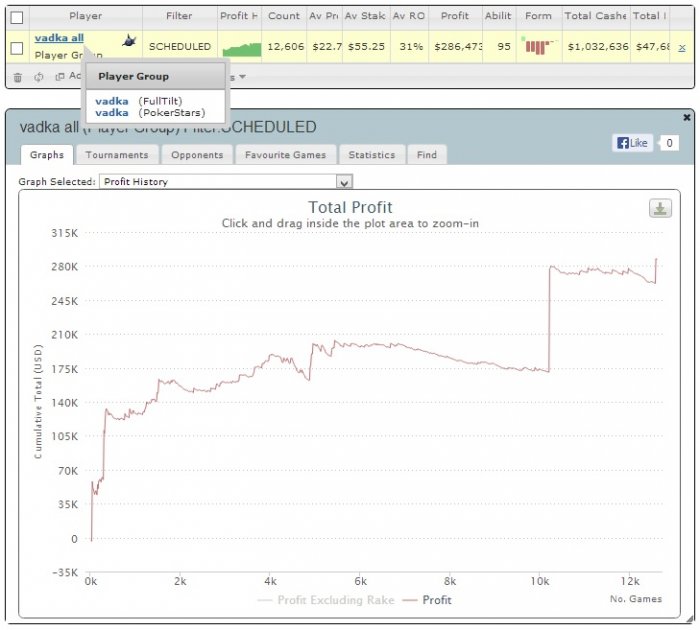Click the trash delete icon
The width and height of the screenshot is (700, 630).
tap(17, 78)
